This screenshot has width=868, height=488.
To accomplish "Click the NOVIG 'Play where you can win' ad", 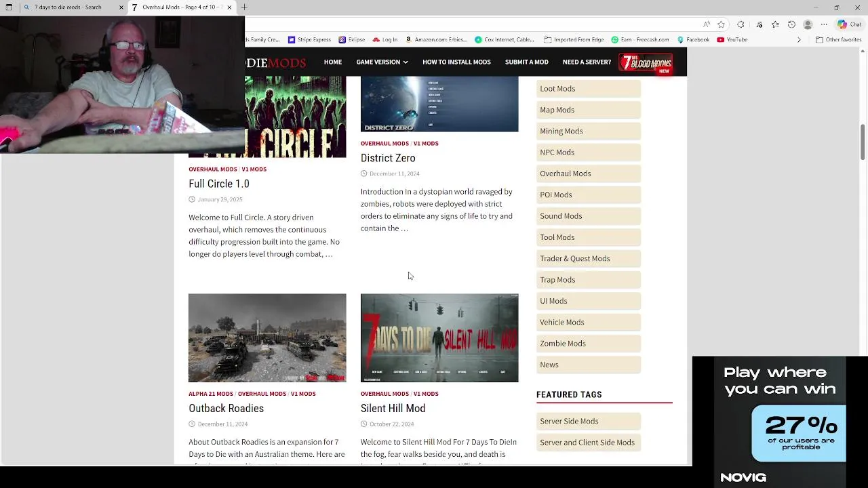I will tap(780, 422).
